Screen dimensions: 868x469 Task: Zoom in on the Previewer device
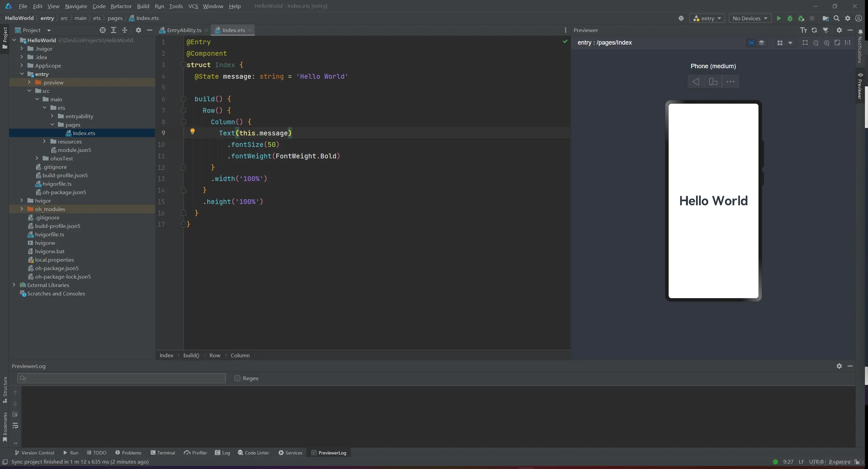coord(826,43)
